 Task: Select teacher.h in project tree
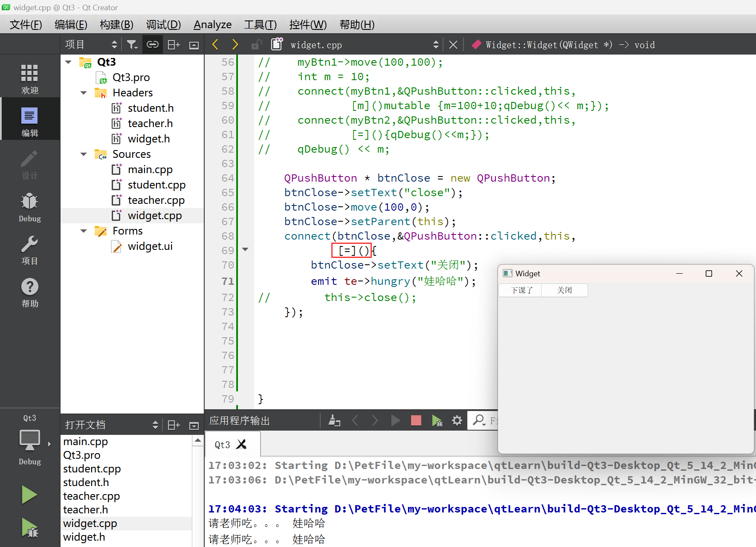[x=150, y=124]
